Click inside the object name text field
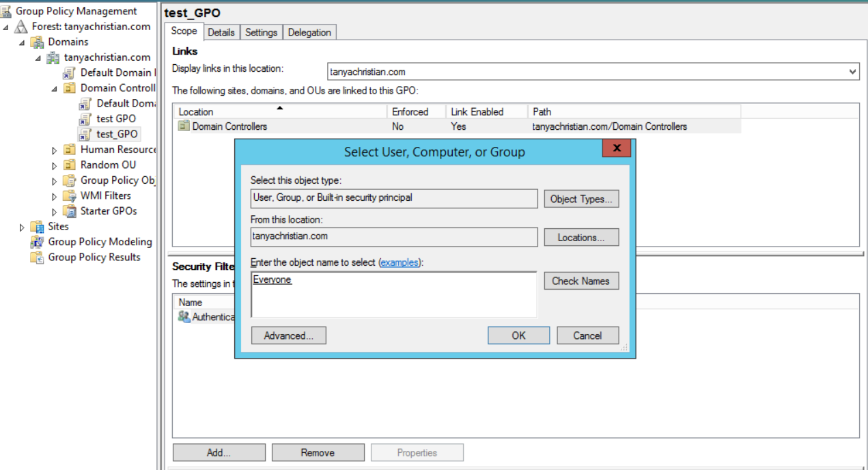This screenshot has height=470, width=868. pyautogui.click(x=393, y=294)
